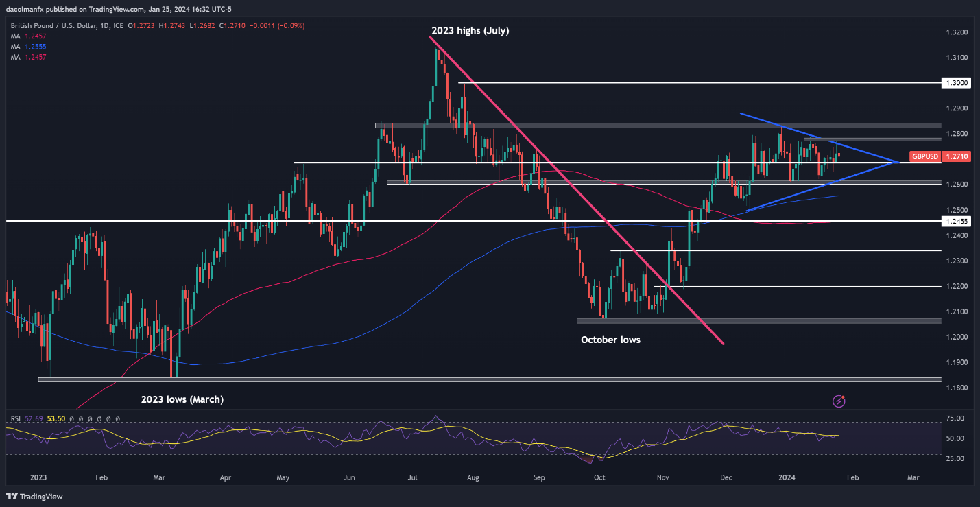This screenshot has height=507, width=980.
Task: Click the 1.1800 price axis label
Action: coord(956,388)
